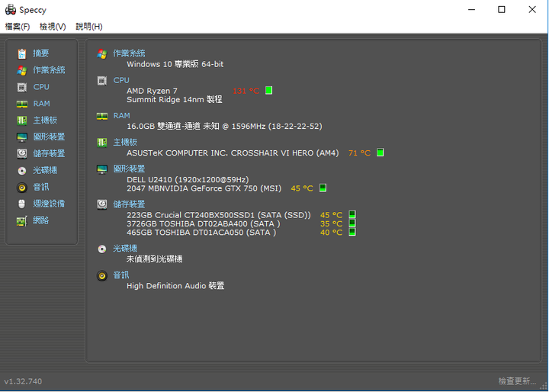Click the v1.32.740 version text
This screenshot has width=549, height=392.
tap(23, 381)
